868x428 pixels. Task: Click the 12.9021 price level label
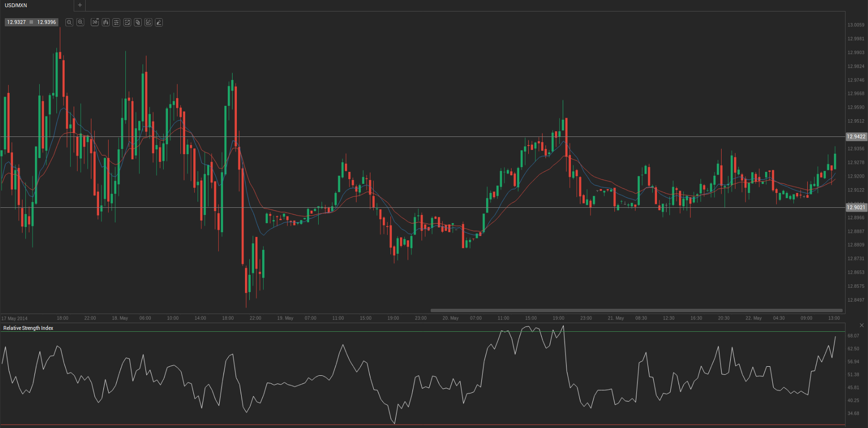tap(856, 208)
